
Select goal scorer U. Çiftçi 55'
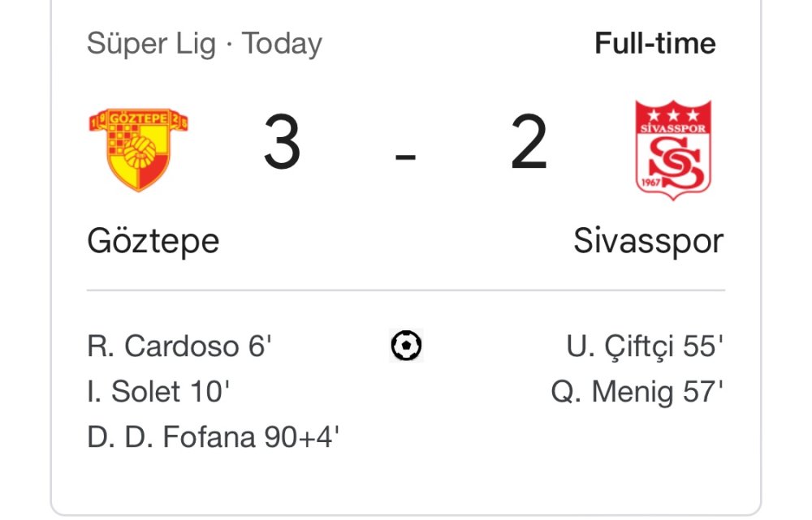pyautogui.click(x=645, y=347)
